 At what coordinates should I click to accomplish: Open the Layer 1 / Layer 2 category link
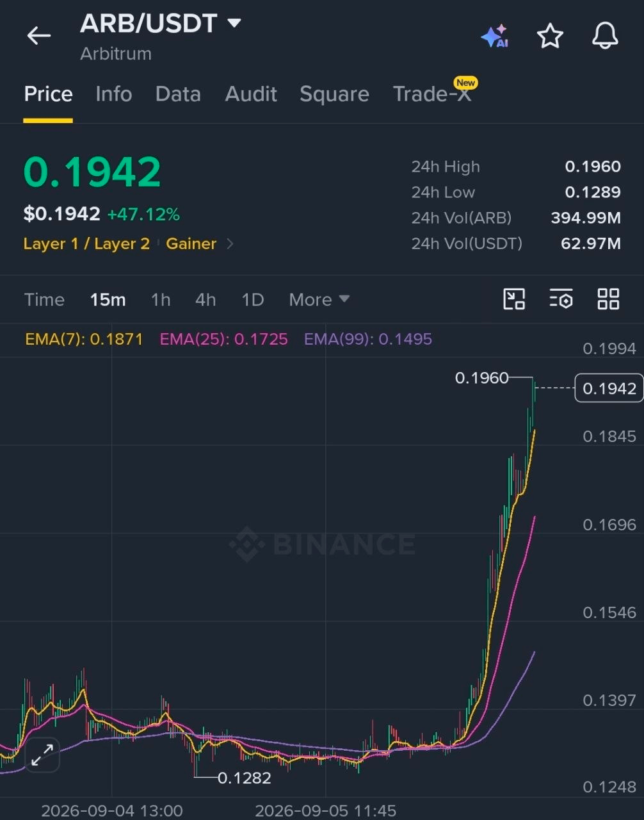86,244
